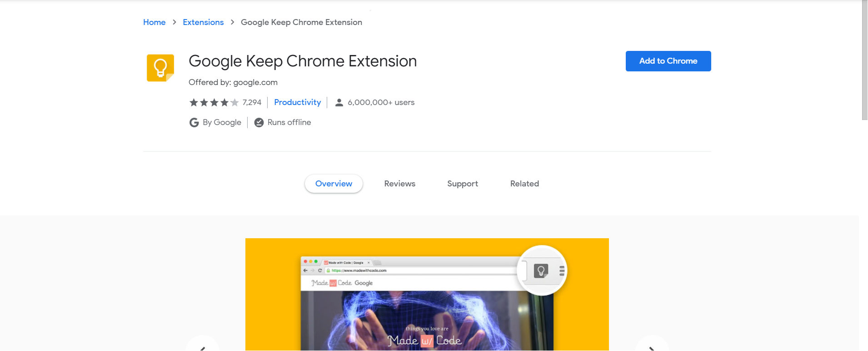The height and width of the screenshot is (351, 868).
Task: Click the Offered by: google.com text
Action: point(233,82)
